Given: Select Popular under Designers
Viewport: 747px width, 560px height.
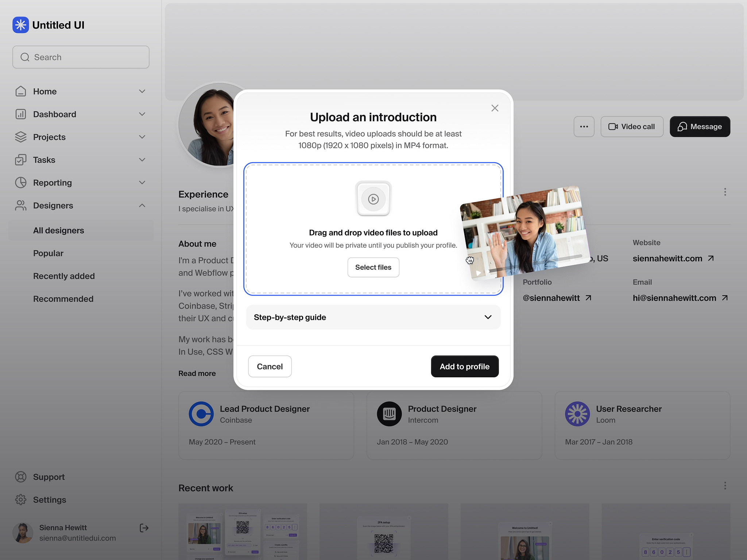Looking at the screenshot, I should [48, 253].
